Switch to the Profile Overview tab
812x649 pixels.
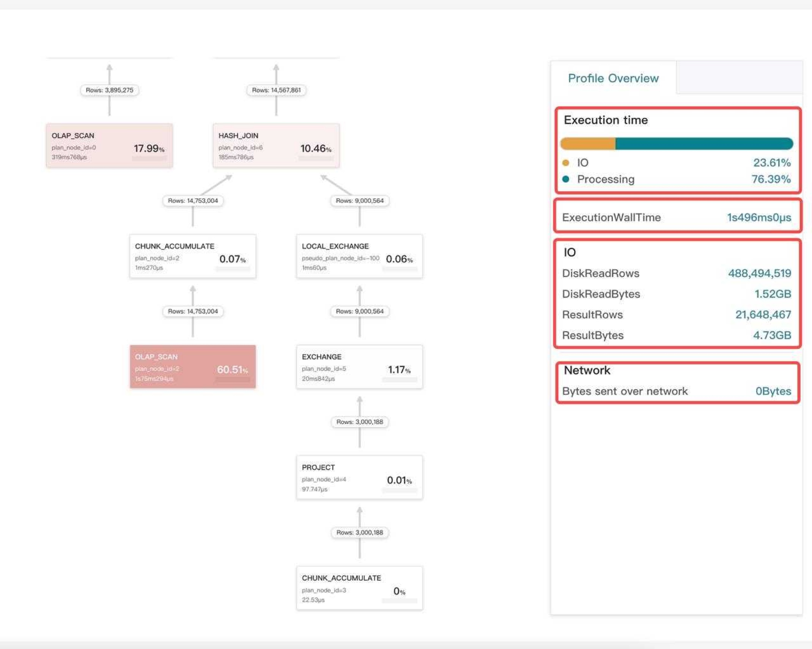[613, 78]
